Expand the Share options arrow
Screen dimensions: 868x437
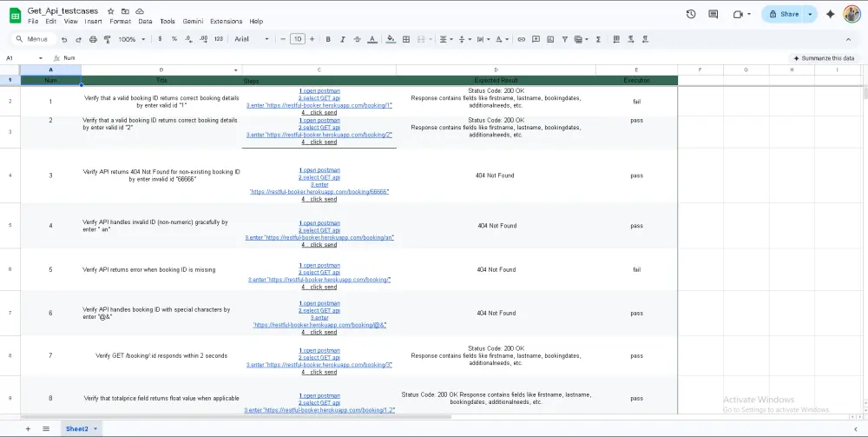811,14
